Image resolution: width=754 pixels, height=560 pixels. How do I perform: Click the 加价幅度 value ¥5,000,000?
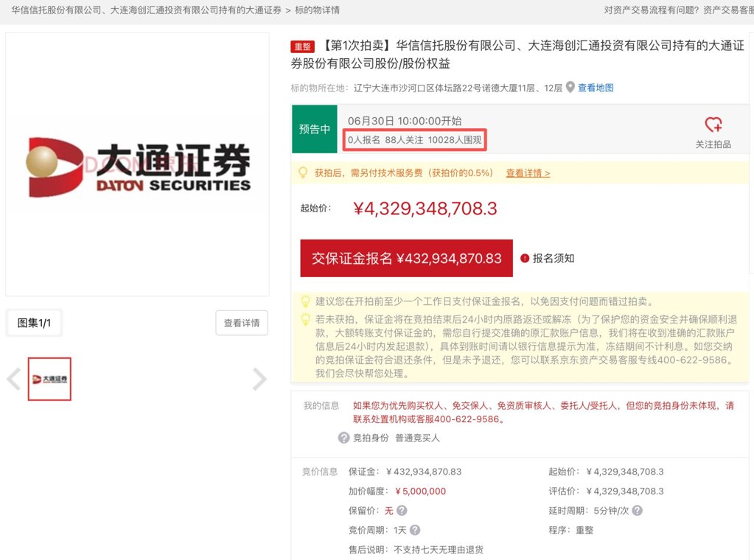(x=420, y=491)
